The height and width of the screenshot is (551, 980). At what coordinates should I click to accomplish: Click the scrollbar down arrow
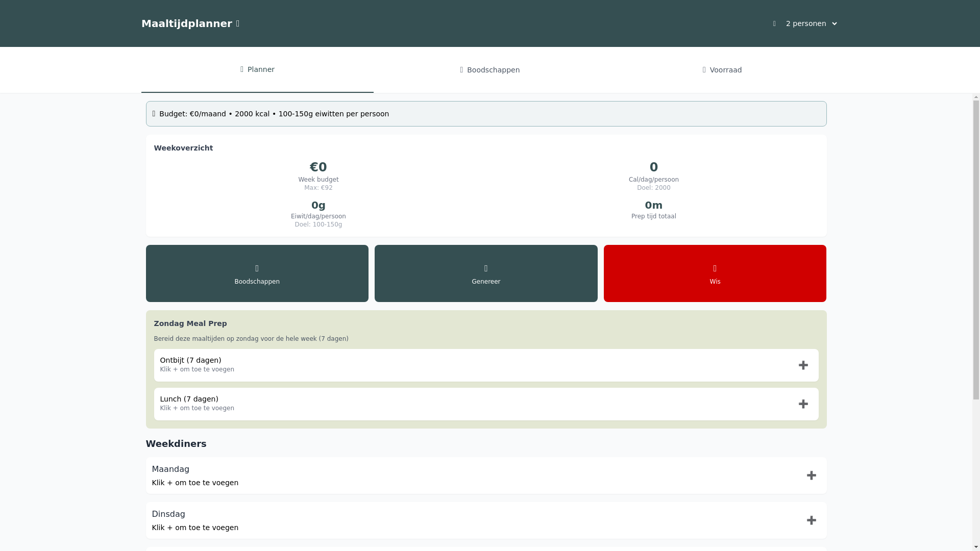(x=976, y=547)
